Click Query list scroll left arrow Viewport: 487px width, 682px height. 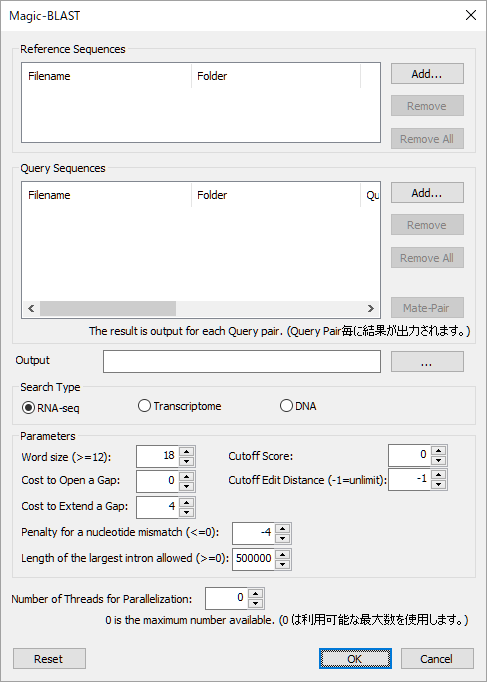31,308
